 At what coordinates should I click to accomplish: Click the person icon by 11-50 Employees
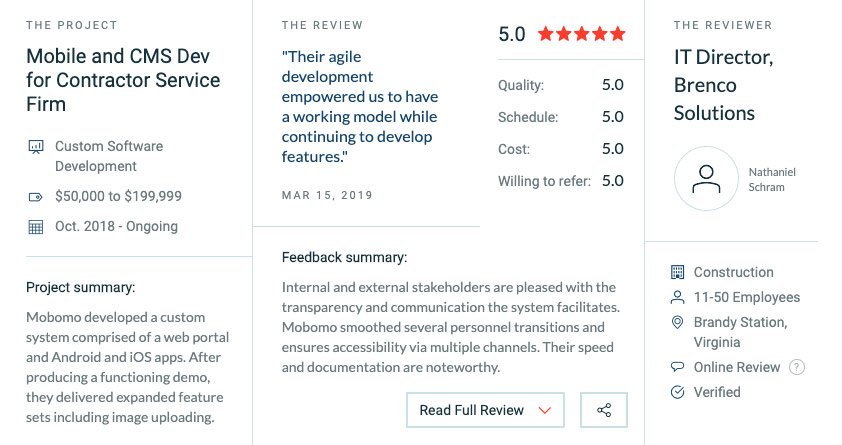pyautogui.click(x=678, y=297)
